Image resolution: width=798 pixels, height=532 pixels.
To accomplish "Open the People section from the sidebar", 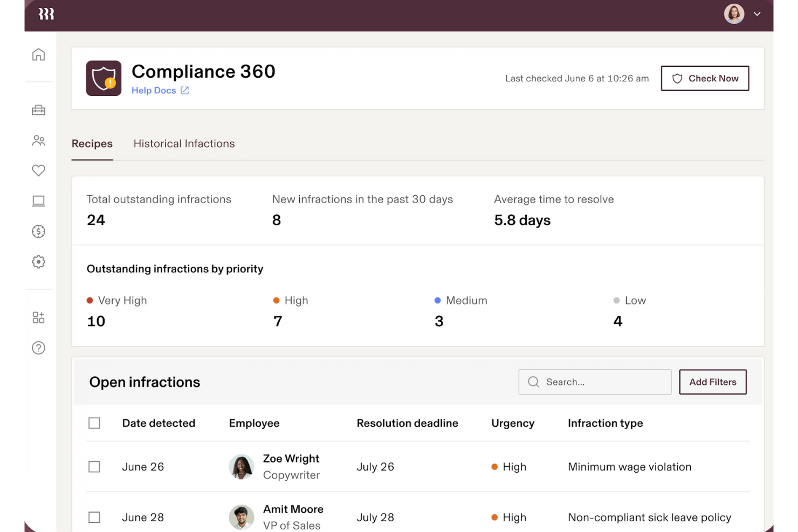I will click(x=38, y=141).
